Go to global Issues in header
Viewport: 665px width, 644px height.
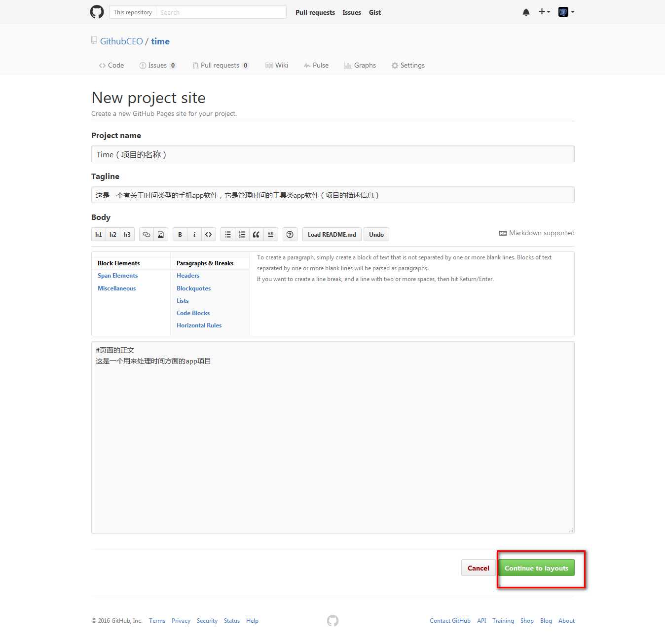(x=352, y=12)
